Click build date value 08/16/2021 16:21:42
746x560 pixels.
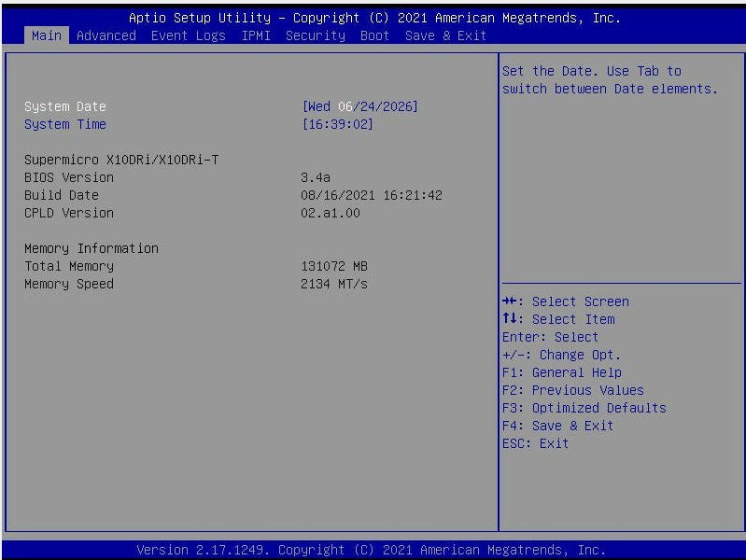pyautogui.click(x=371, y=195)
